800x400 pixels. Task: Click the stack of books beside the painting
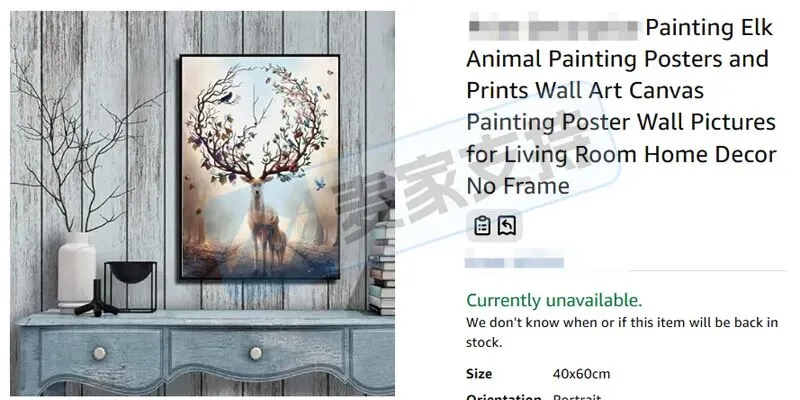tap(382, 258)
